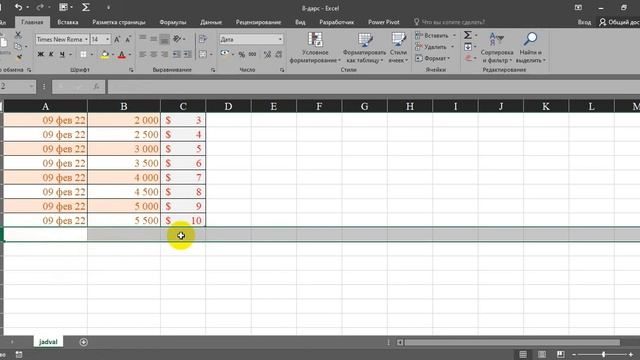Decrease the cell indent
Screen dimensions: 640x360
(177, 54)
